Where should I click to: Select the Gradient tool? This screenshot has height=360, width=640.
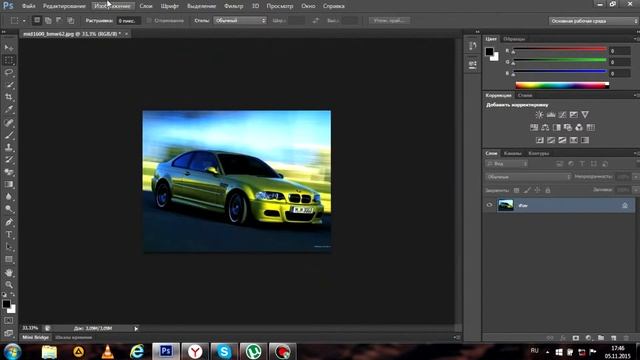pyautogui.click(x=9, y=184)
